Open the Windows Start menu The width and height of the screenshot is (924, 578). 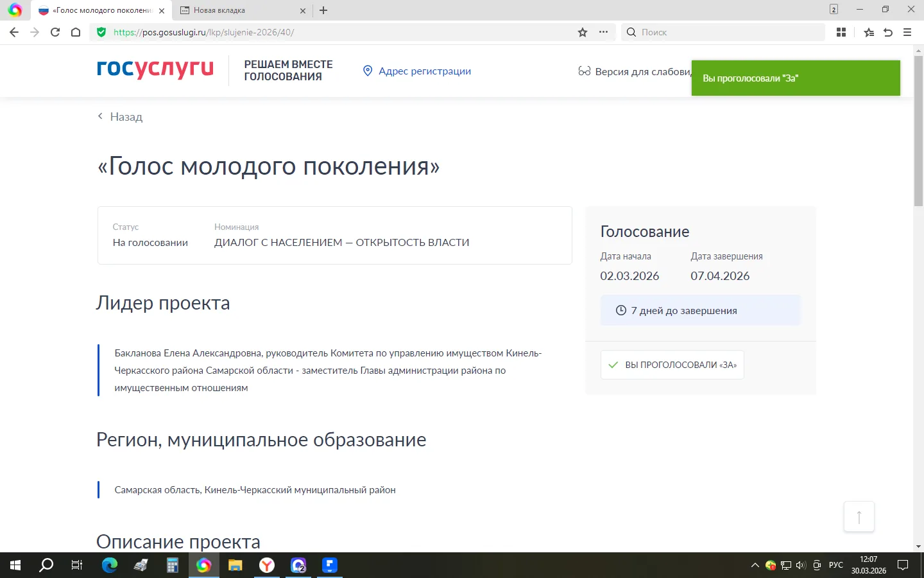tap(15, 565)
